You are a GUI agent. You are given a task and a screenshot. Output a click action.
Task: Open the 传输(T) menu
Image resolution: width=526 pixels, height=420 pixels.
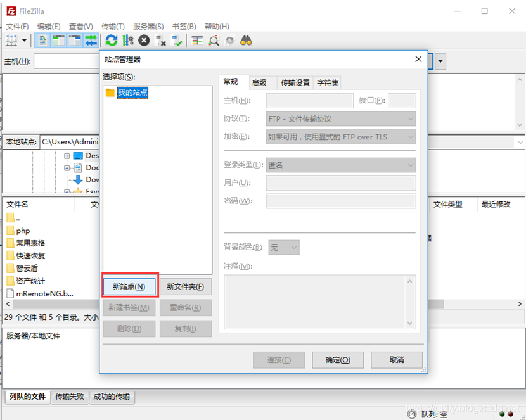click(x=113, y=26)
